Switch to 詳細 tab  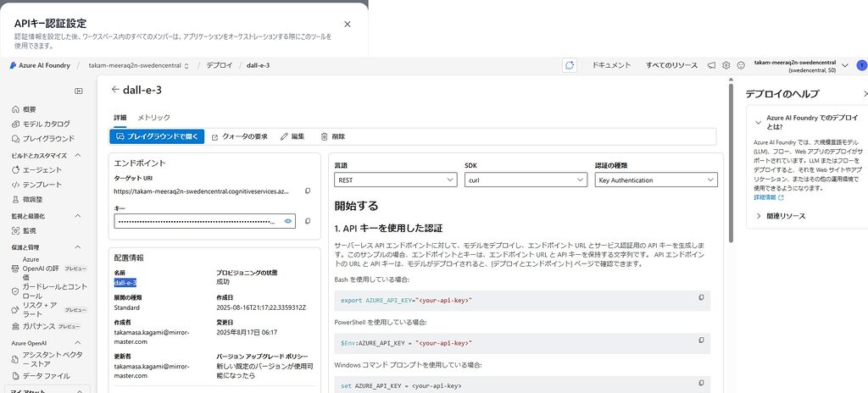point(120,118)
